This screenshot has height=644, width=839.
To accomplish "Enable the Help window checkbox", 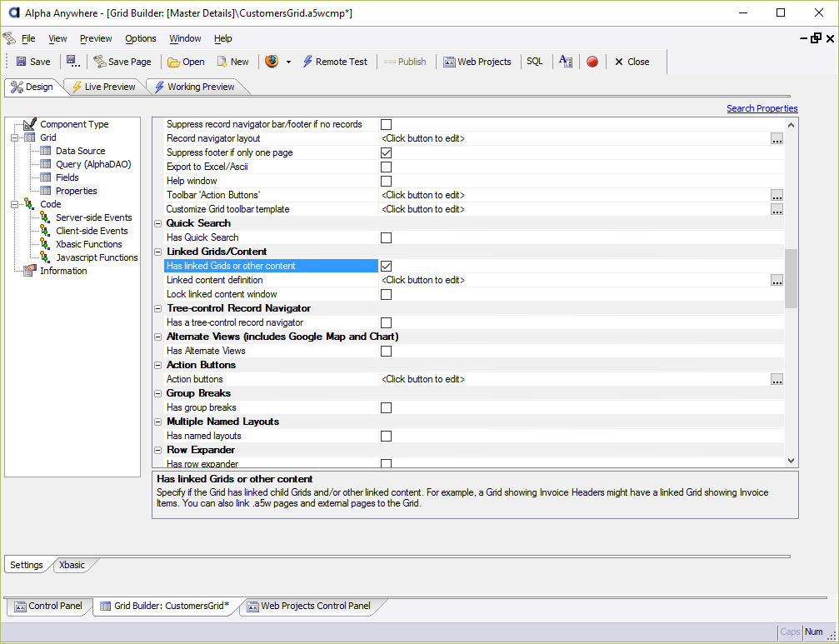I will [386, 182].
